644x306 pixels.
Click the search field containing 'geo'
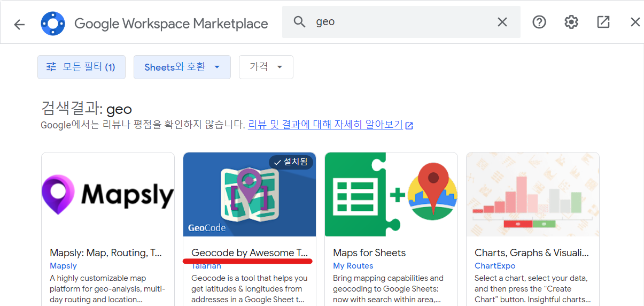[x=401, y=22]
